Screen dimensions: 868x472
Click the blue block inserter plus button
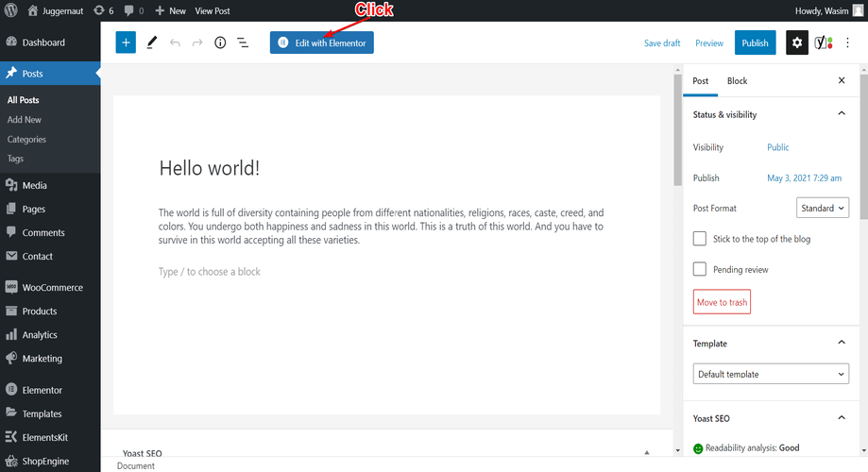pos(126,42)
